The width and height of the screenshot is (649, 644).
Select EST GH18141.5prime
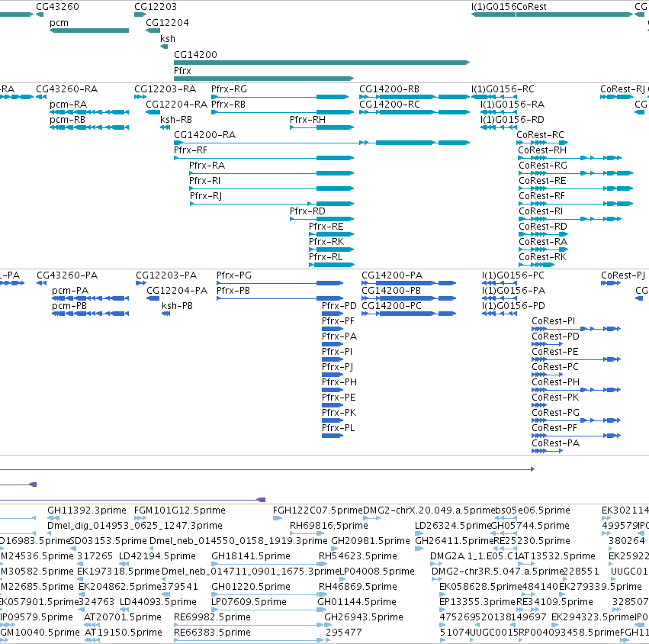[x=269, y=564]
